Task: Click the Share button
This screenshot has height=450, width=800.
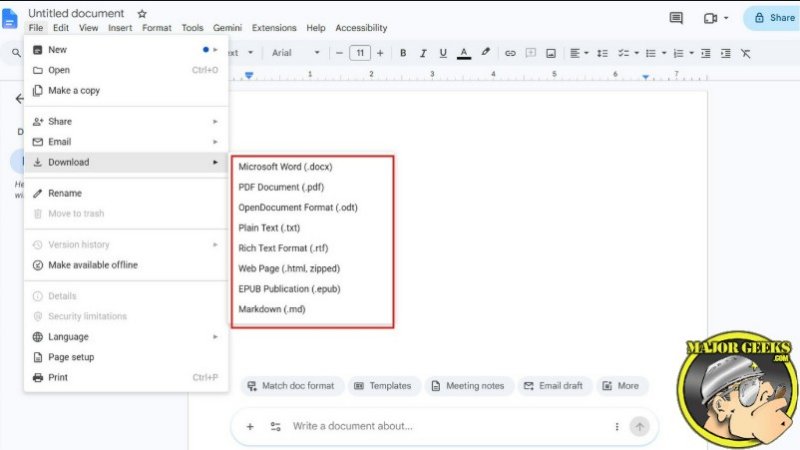Action: click(x=773, y=18)
